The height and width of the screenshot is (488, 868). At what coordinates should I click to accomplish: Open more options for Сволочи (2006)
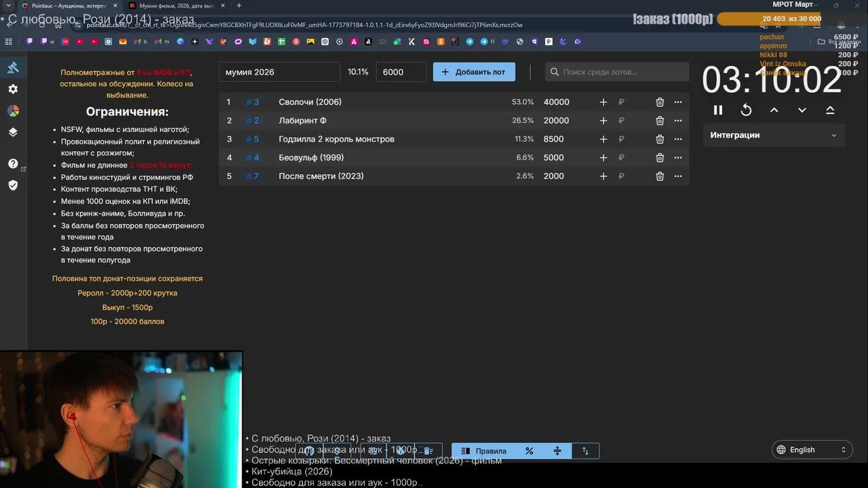(x=678, y=102)
